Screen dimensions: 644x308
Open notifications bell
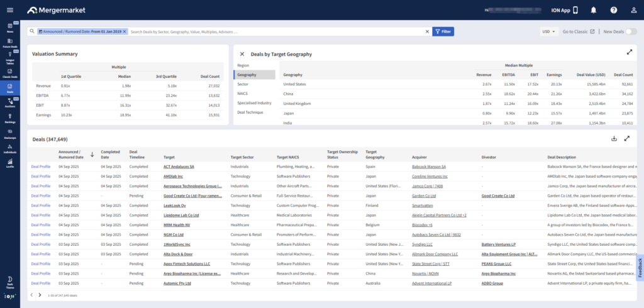pos(593,10)
